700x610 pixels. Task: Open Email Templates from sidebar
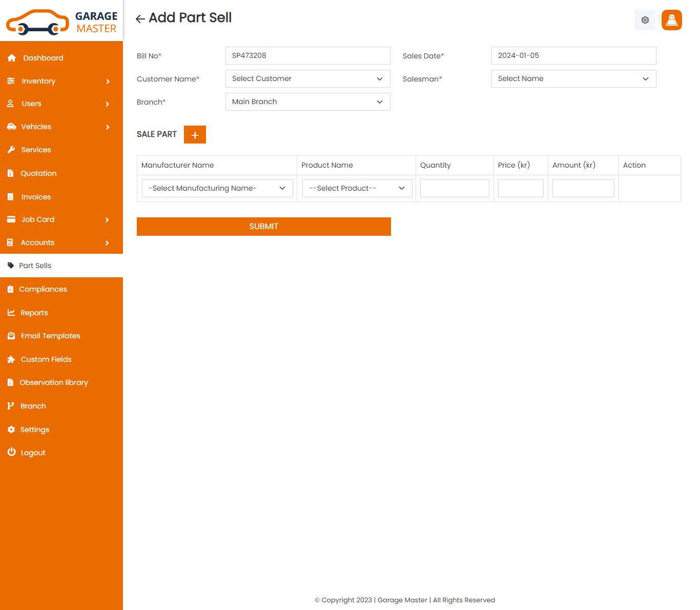click(50, 336)
